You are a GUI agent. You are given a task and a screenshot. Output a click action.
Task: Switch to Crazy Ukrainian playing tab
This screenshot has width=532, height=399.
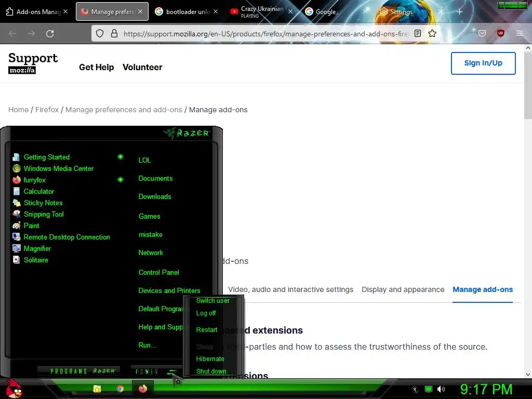(x=262, y=11)
